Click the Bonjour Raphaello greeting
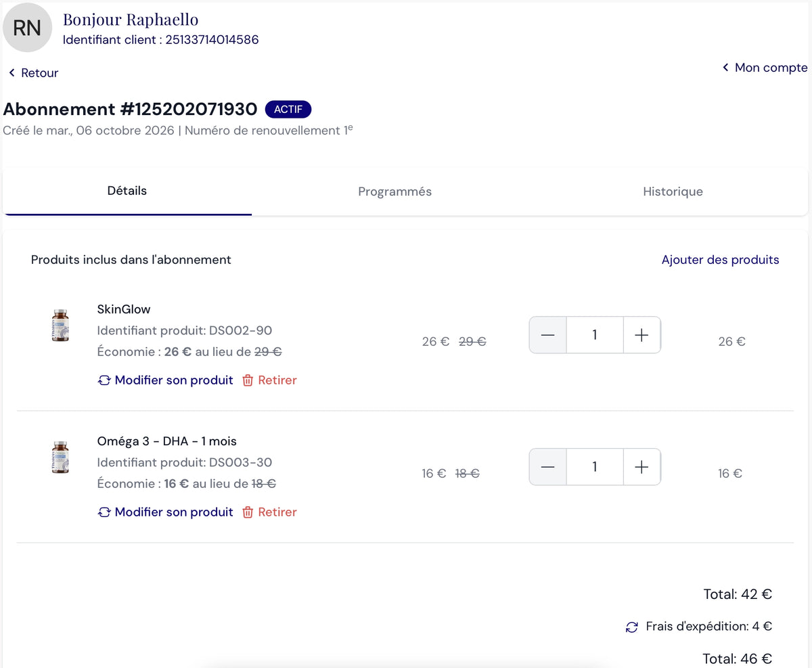 [x=131, y=20]
